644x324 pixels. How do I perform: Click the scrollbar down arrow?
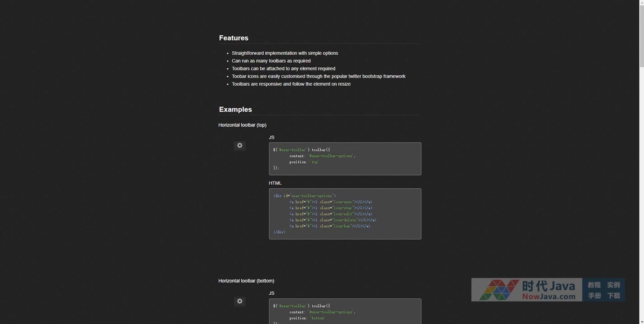(641, 321)
